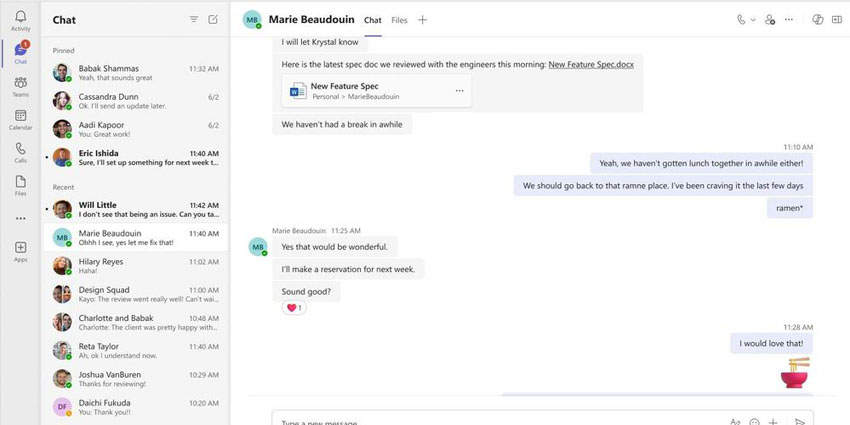This screenshot has width=850, height=425.
Task: Open chat with Joshua VanBuren
Action: click(x=136, y=378)
